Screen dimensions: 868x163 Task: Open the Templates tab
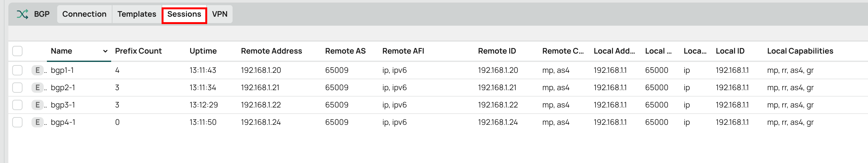tap(137, 14)
